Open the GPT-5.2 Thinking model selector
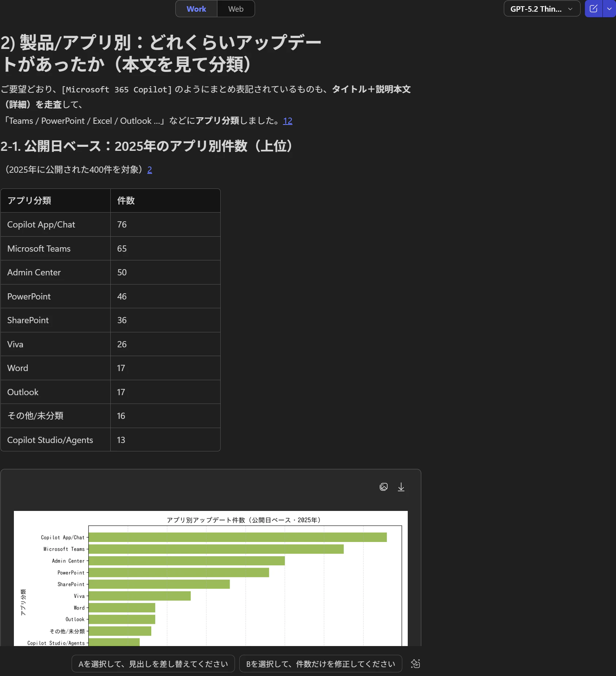 click(542, 9)
